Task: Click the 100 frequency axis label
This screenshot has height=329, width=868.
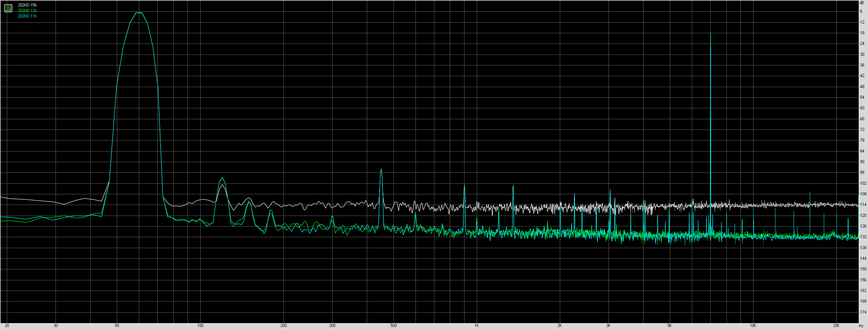Action: [200, 326]
